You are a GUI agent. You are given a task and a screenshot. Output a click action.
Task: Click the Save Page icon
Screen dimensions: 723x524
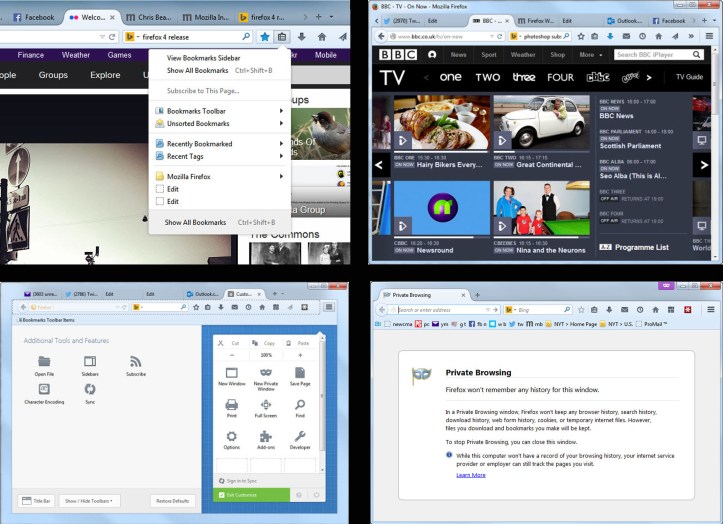click(x=300, y=373)
